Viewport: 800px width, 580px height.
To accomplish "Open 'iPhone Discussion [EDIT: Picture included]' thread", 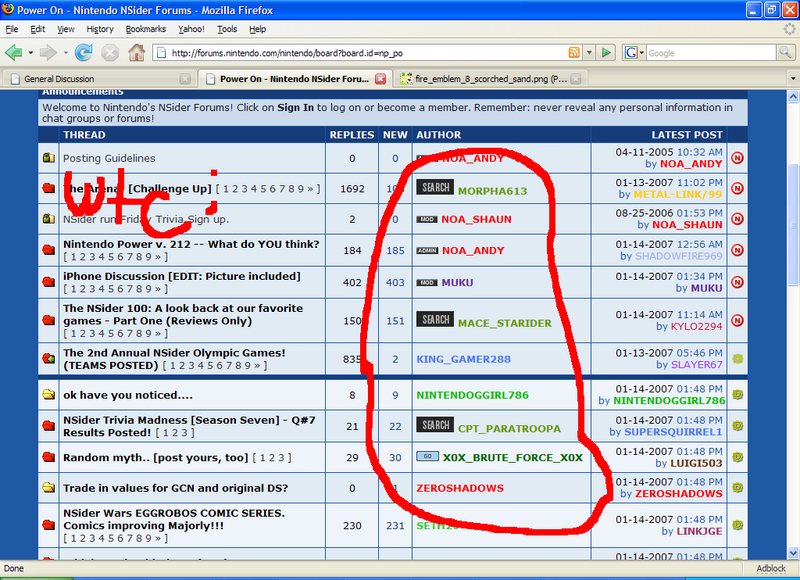I will point(182,276).
